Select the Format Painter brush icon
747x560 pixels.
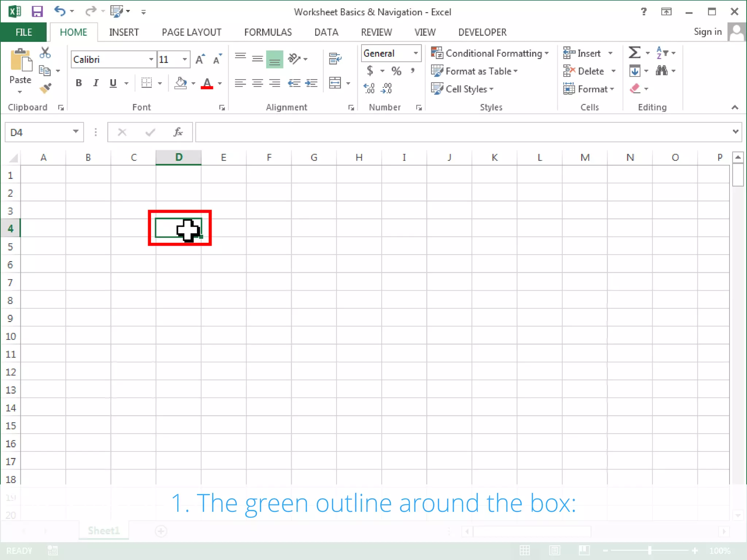pos(45,88)
